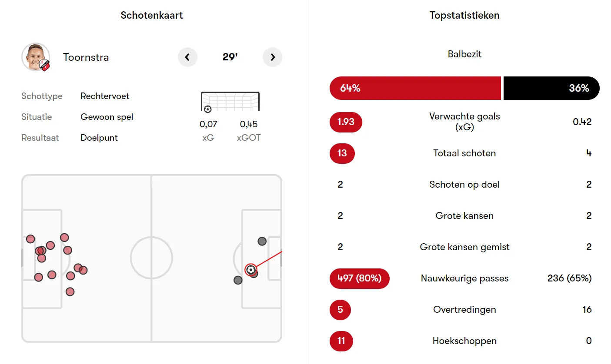Viewport: 611px width, 364px height.
Task: Expand the Verwachte goals (xG) row
Action: tap(464, 122)
